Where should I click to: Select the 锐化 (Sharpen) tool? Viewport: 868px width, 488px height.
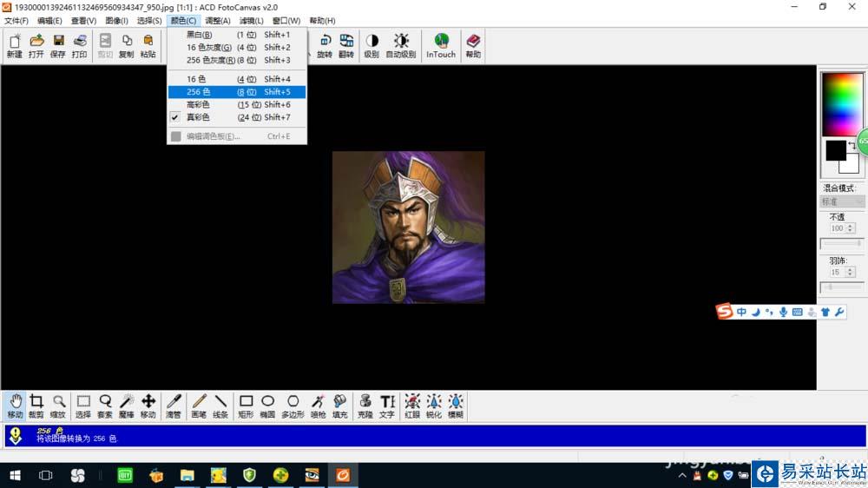433,406
